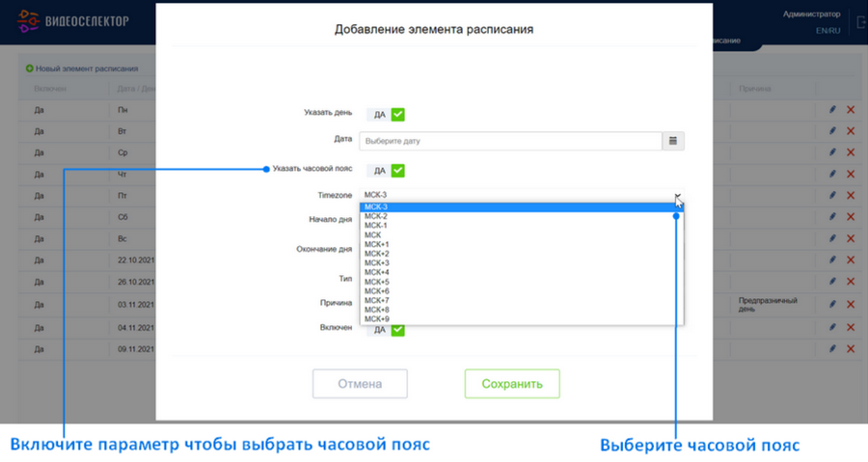Pick the МСК option in the list
This screenshot has height=462, width=868.
pyautogui.click(x=522, y=235)
